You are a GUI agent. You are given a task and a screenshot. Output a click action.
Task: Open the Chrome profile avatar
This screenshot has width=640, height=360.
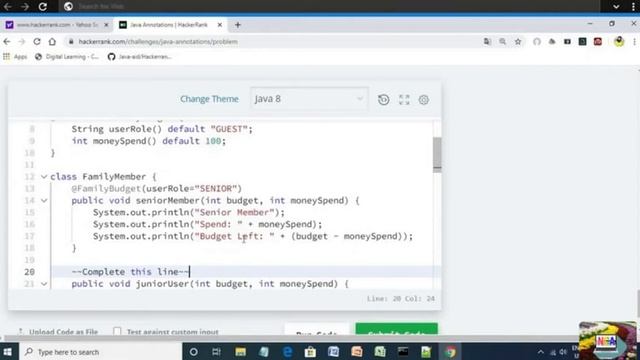click(619, 42)
